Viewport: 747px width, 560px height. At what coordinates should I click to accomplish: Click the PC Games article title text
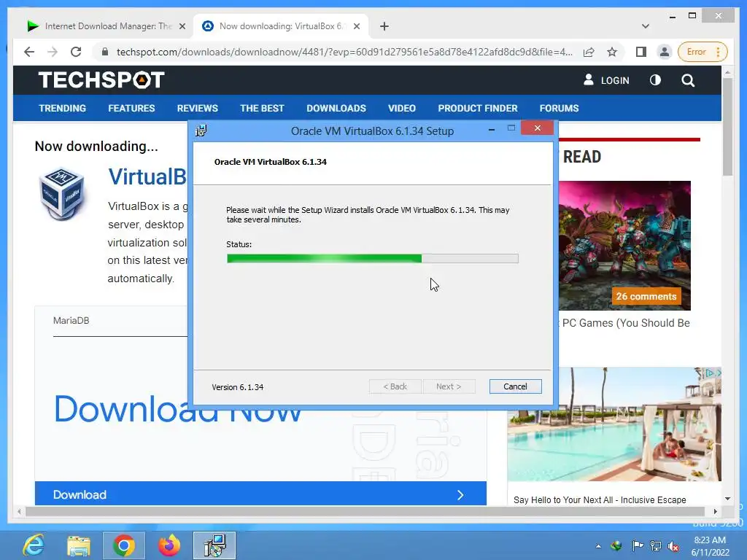(x=625, y=323)
